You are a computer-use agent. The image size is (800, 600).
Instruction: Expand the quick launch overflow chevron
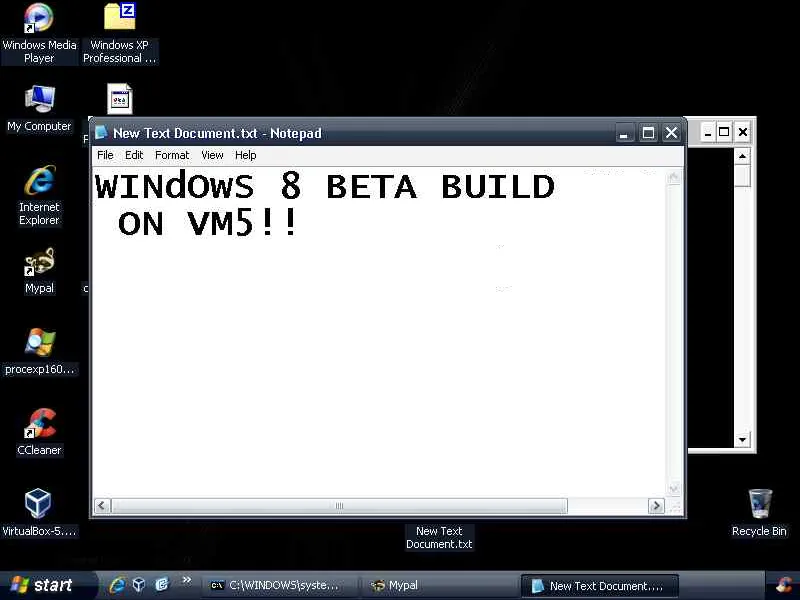186,580
